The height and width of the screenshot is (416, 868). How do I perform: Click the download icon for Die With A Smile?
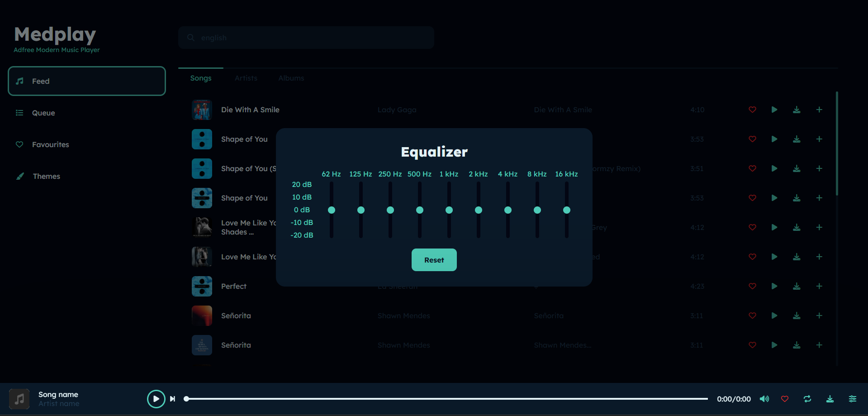click(x=797, y=110)
